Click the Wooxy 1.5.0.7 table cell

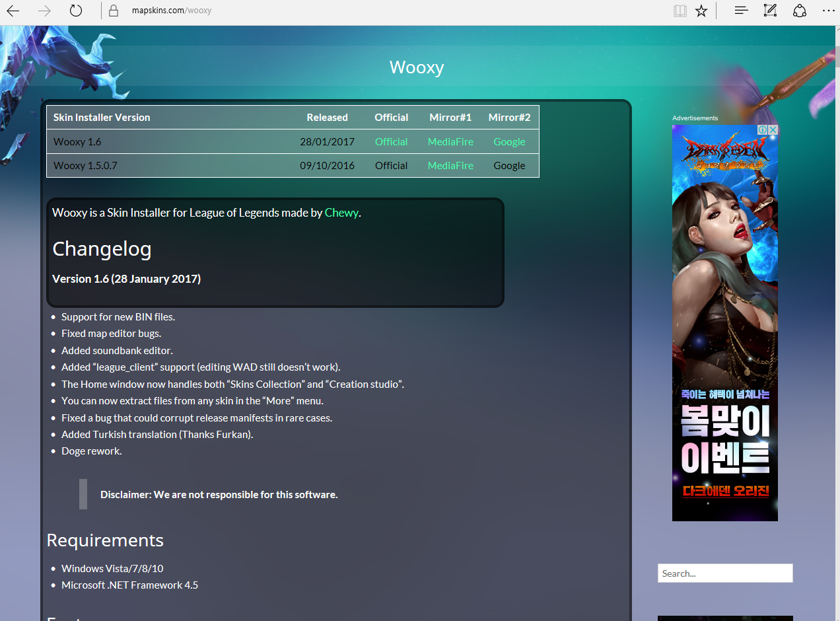pyautogui.click(x=85, y=165)
